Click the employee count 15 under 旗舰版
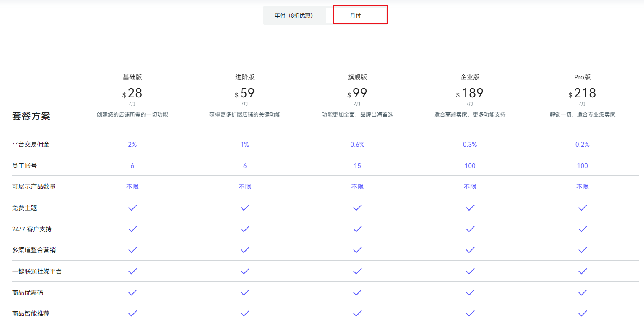 357,165
